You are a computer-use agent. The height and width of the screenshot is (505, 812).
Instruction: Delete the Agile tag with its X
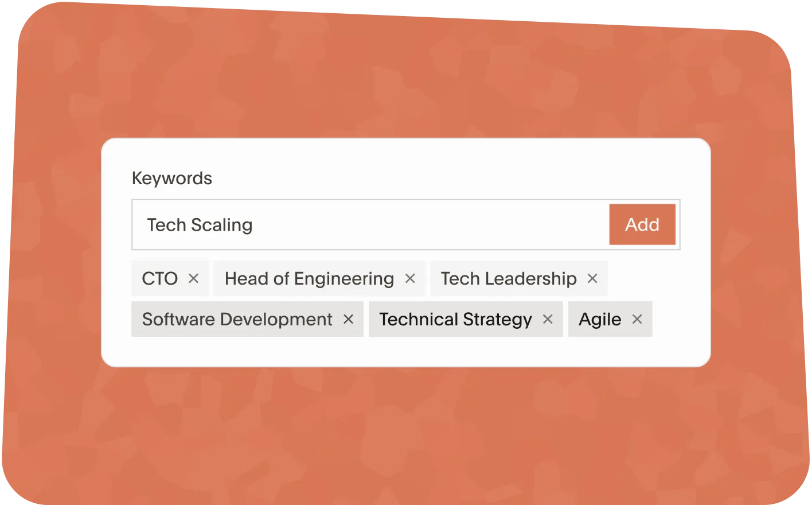(637, 319)
